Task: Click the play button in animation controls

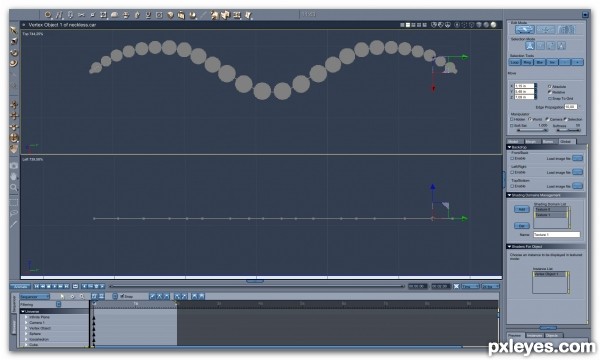Action: 55,286
